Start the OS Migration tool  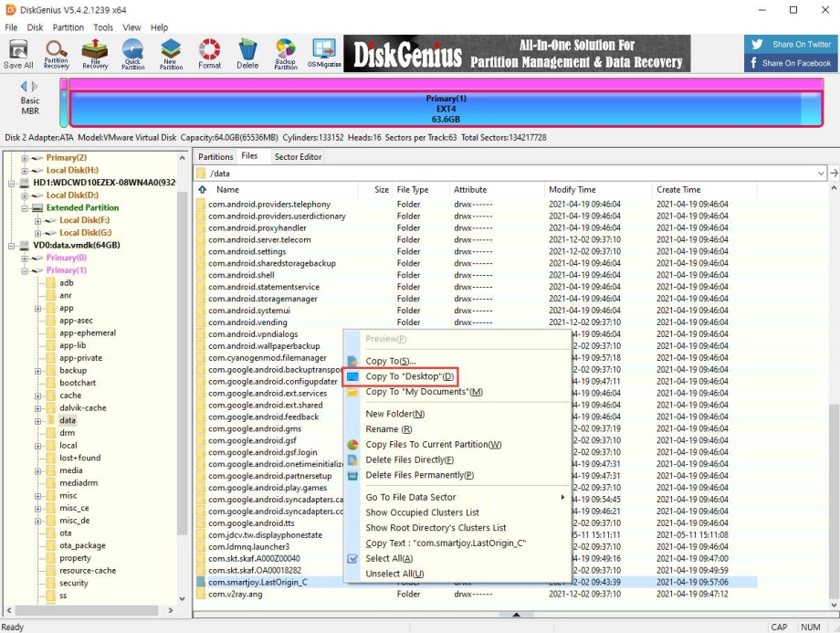tap(324, 54)
